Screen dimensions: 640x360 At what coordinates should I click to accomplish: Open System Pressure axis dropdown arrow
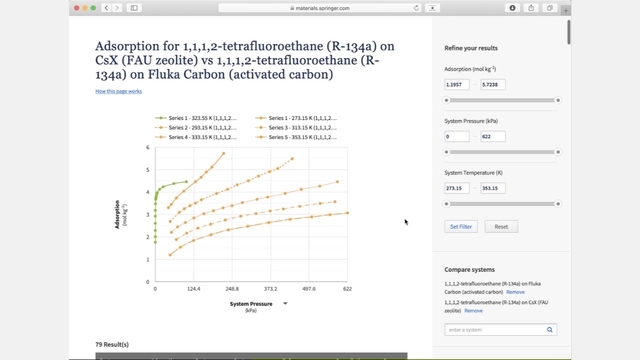[x=285, y=303]
